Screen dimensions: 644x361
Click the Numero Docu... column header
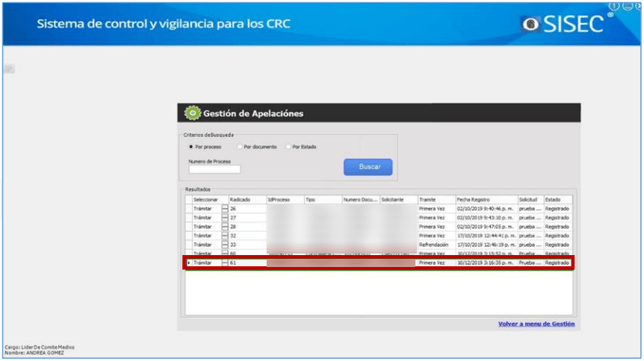pyautogui.click(x=361, y=200)
